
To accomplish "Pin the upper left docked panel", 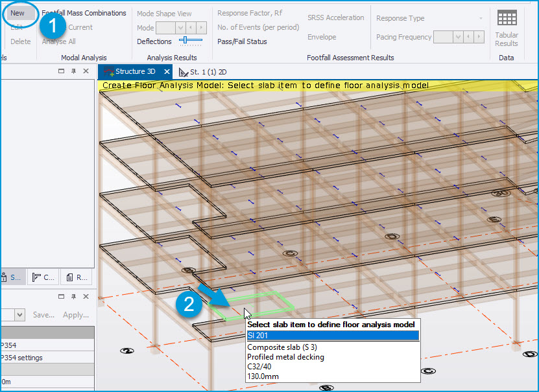I will [x=73, y=71].
